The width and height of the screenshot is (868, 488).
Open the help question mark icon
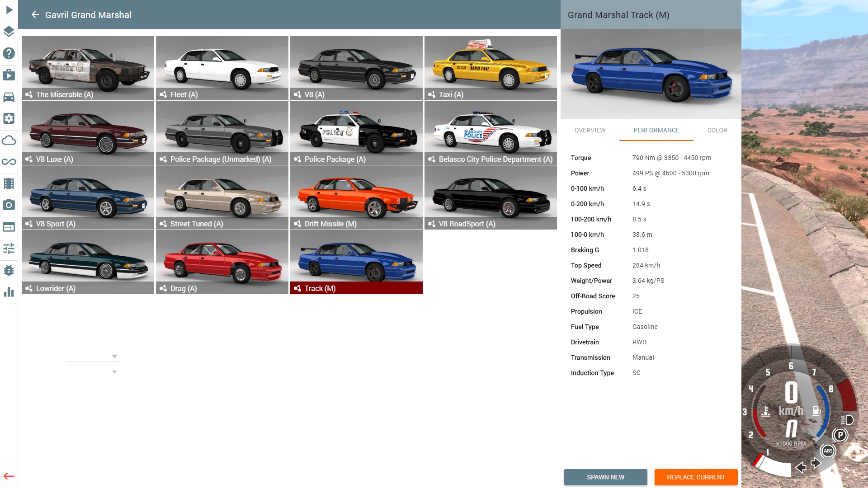tap(9, 53)
